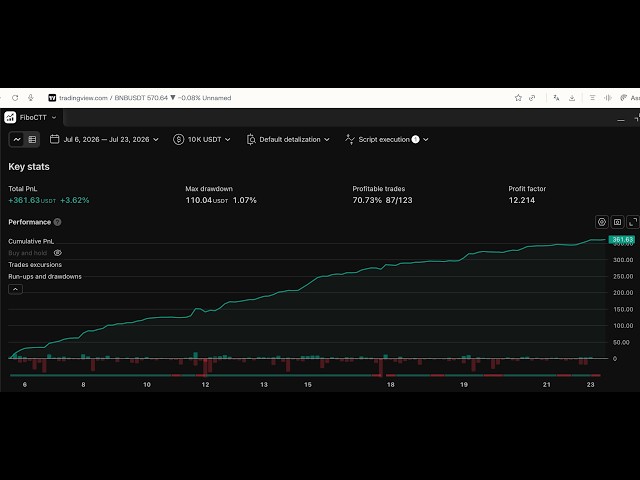Take chart snapshot with camera icon
Screen dimensions: 640x480
[x=618, y=222]
